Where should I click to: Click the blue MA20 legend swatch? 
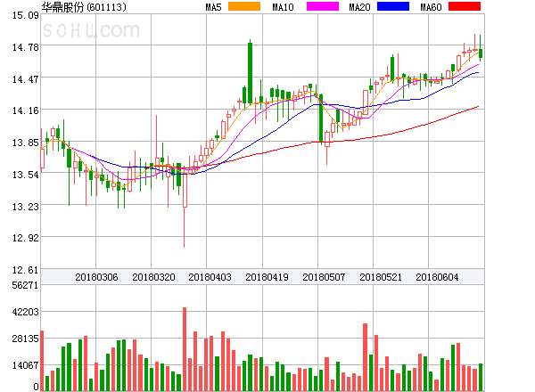pos(393,6)
